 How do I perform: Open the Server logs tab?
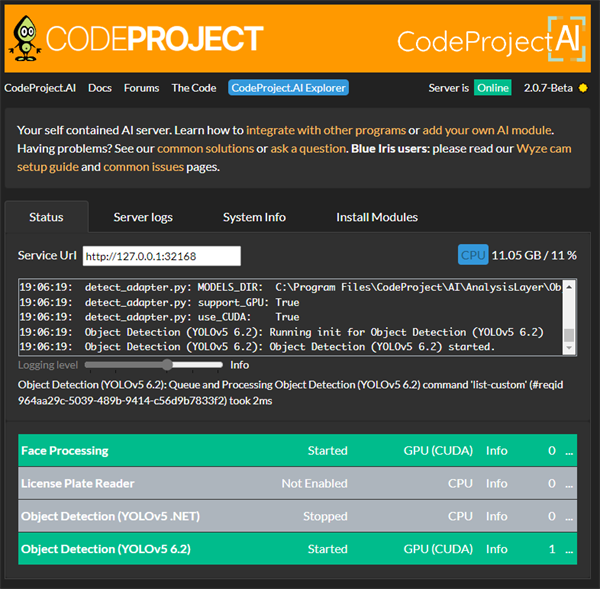point(143,217)
